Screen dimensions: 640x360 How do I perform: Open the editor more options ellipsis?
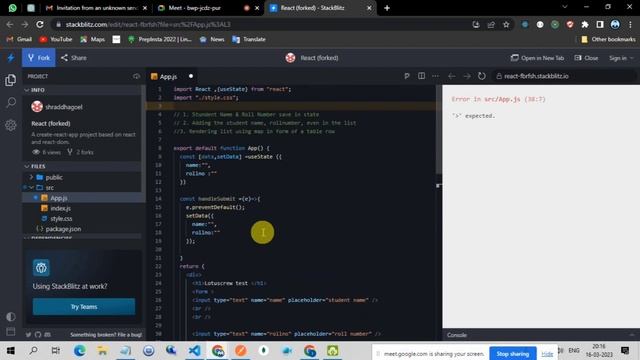pyautogui.click(x=436, y=76)
